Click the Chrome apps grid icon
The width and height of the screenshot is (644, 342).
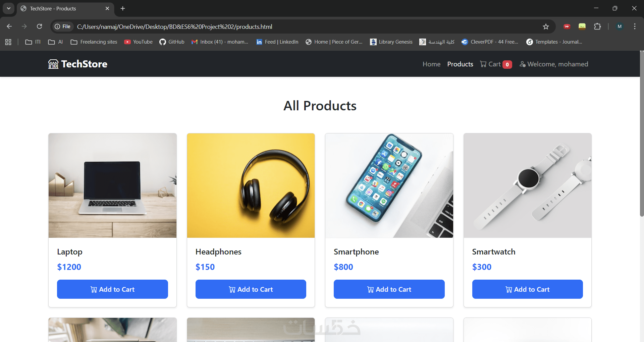pos(8,42)
